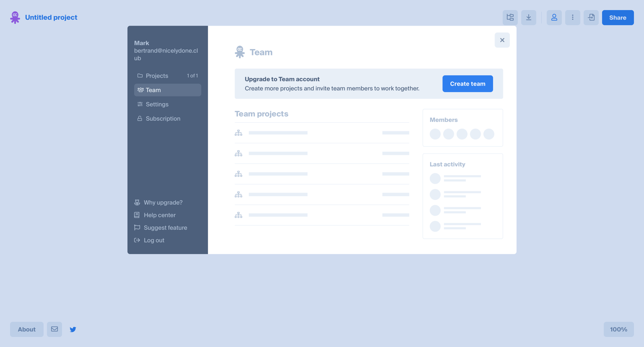
Task: Click the Team people icon in sidebar
Action: point(140,90)
